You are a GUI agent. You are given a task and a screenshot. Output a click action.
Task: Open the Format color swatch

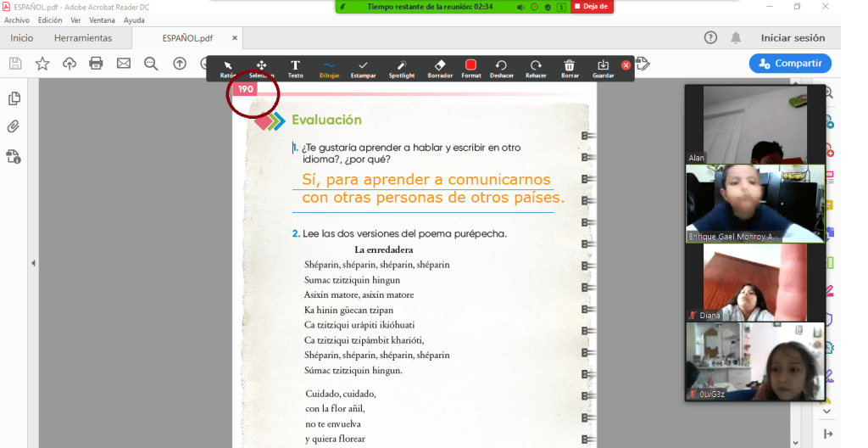470,68
